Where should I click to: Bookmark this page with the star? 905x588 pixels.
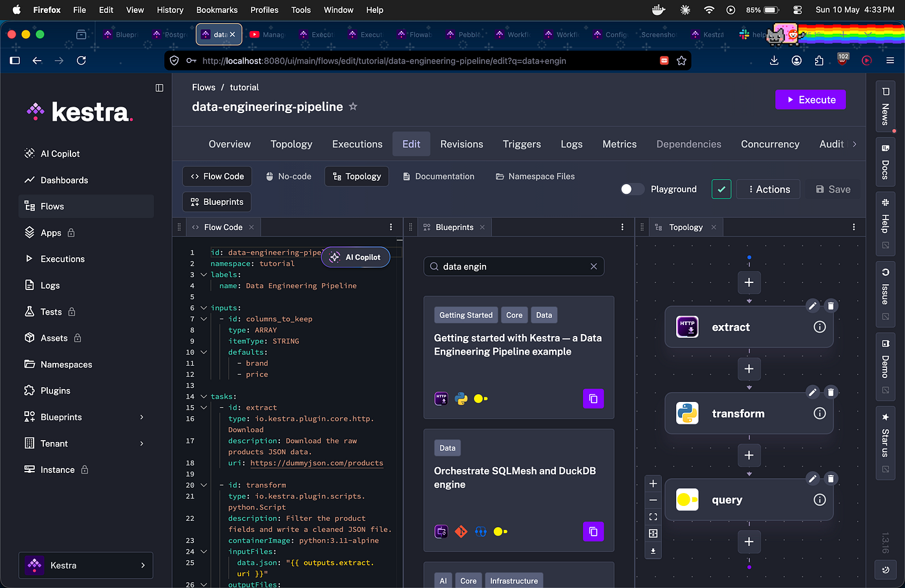pos(681,61)
